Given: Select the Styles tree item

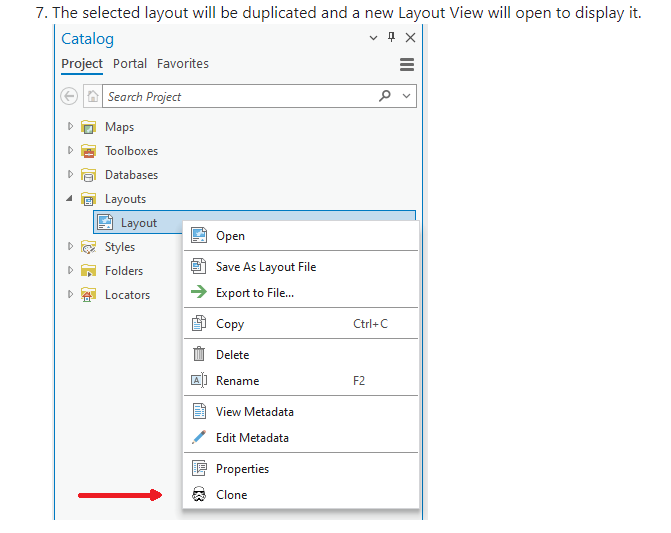Looking at the screenshot, I should click(120, 247).
